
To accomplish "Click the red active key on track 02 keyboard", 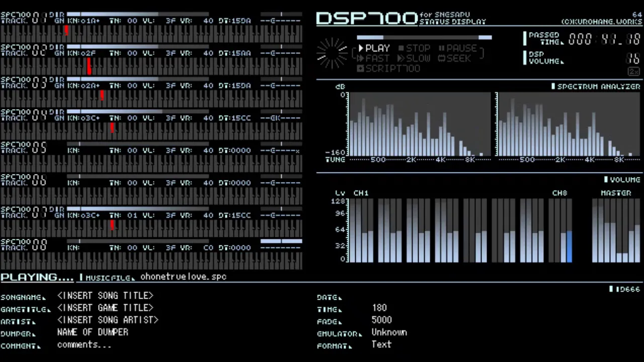I will point(89,66).
